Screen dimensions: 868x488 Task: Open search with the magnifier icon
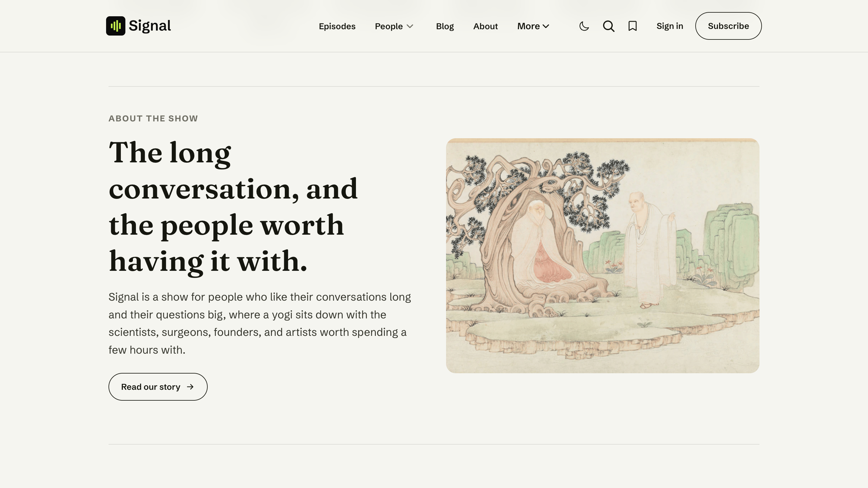[609, 26]
